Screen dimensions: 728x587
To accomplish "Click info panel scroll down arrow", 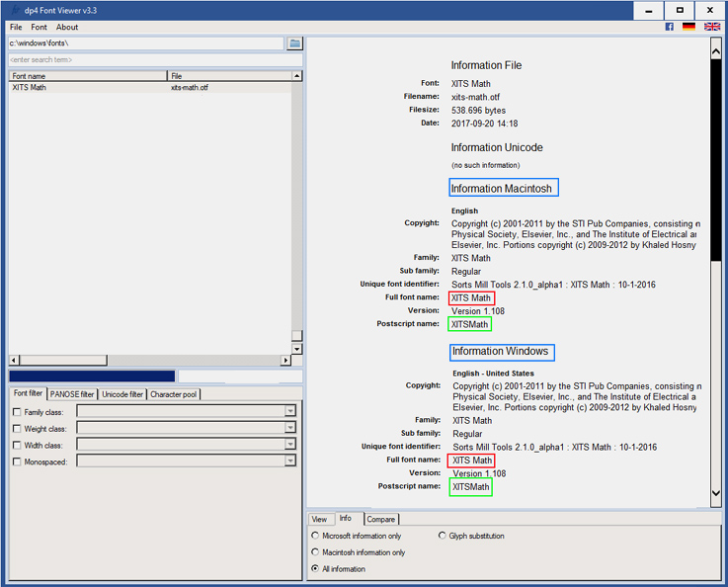I will [x=716, y=493].
